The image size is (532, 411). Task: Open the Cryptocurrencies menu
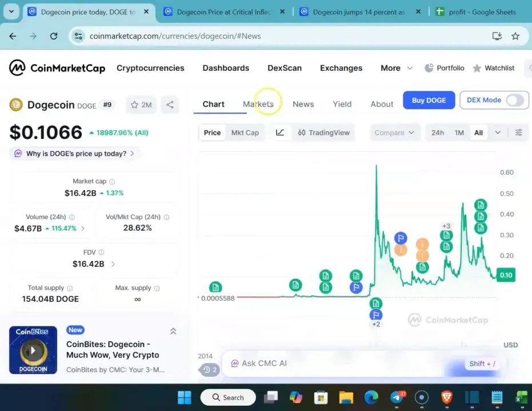pos(150,68)
